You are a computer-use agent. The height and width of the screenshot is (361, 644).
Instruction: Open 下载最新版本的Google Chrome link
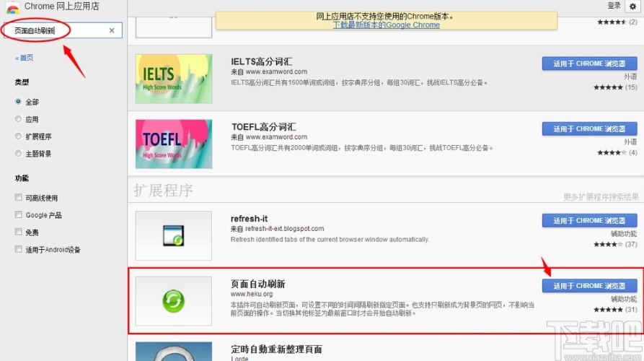386,25
